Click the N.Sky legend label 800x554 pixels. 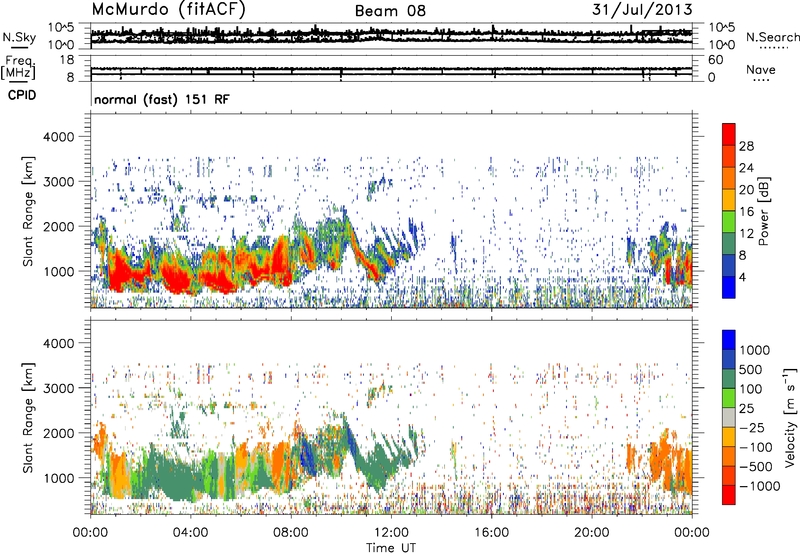click(x=19, y=37)
